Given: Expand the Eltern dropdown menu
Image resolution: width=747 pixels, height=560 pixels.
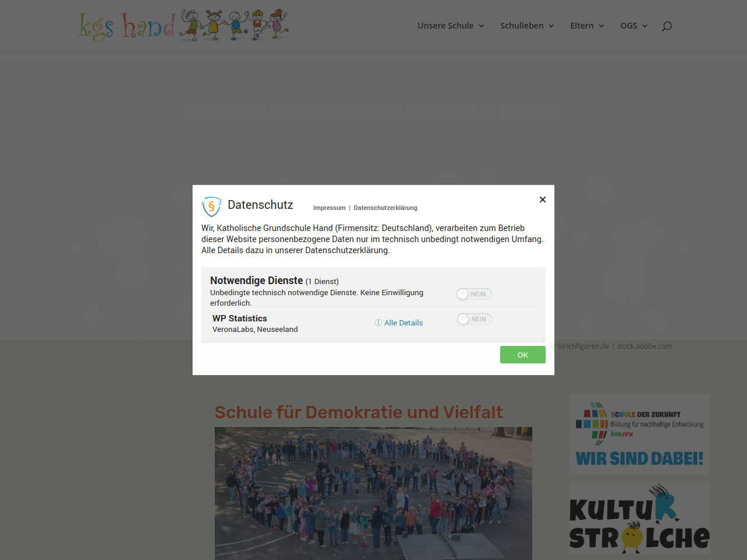Looking at the screenshot, I should [587, 26].
